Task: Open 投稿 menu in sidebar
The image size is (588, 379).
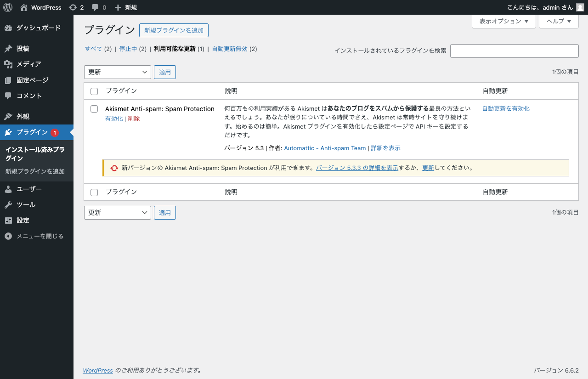Action: click(37, 49)
